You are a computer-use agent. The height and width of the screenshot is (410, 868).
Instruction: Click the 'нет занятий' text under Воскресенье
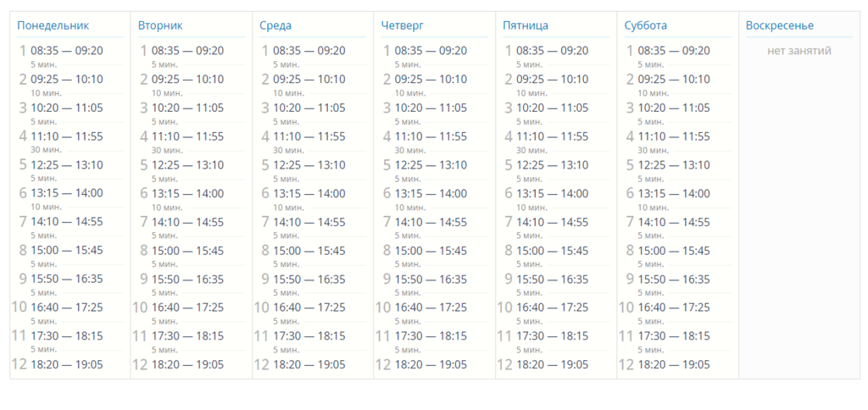(x=799, y=51)
